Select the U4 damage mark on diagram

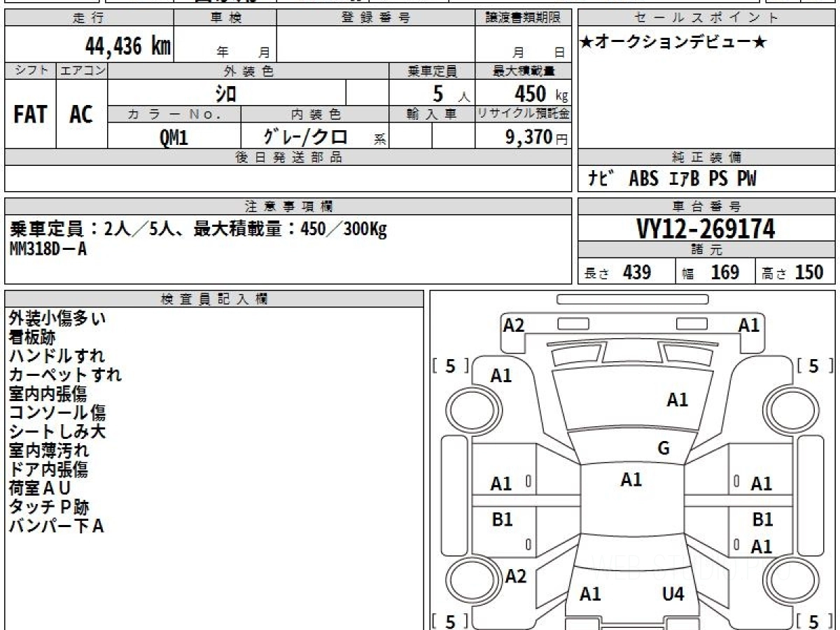[673, 595]
